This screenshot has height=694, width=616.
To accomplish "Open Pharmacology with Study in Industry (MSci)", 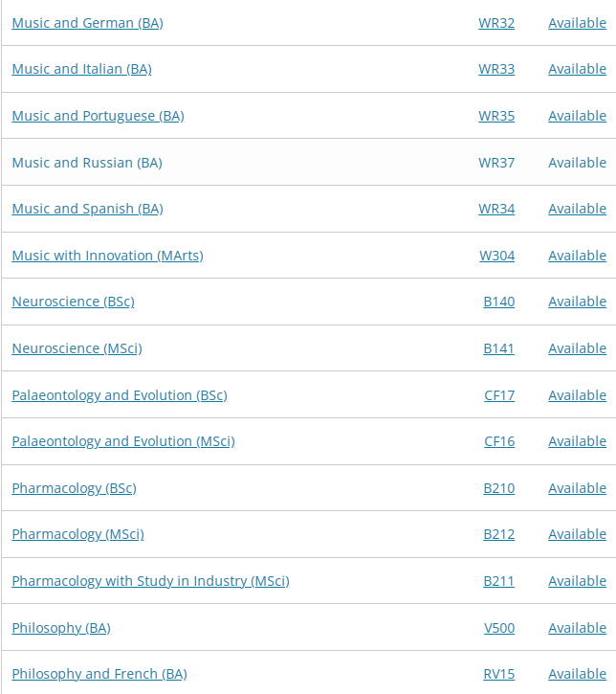I will tap(151, 582).
